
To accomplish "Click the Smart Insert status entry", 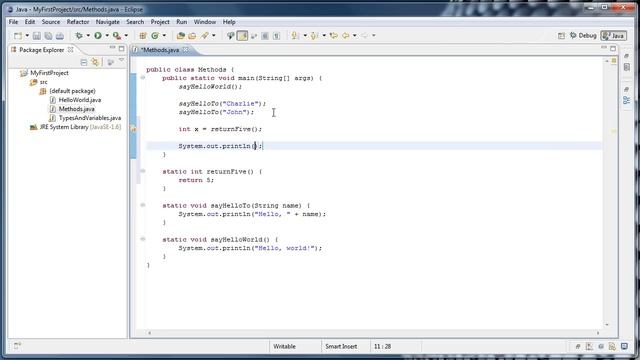I will click(x=341, y=347).
